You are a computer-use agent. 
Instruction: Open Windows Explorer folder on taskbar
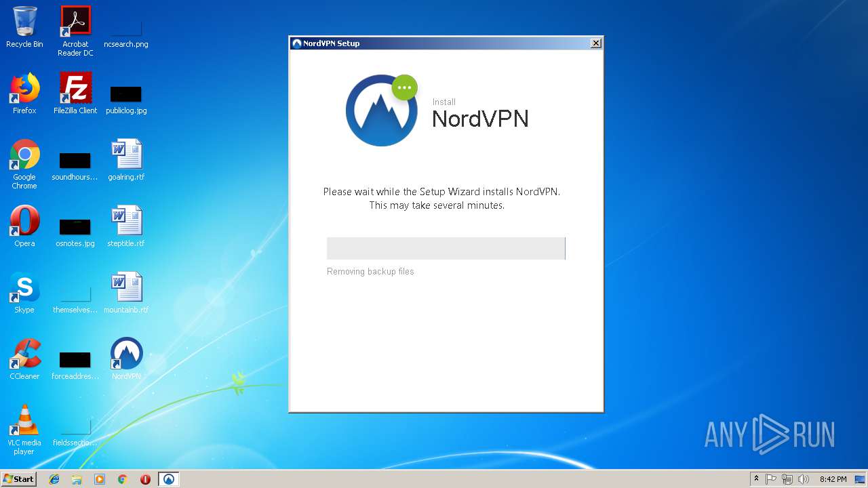point(77,479)
